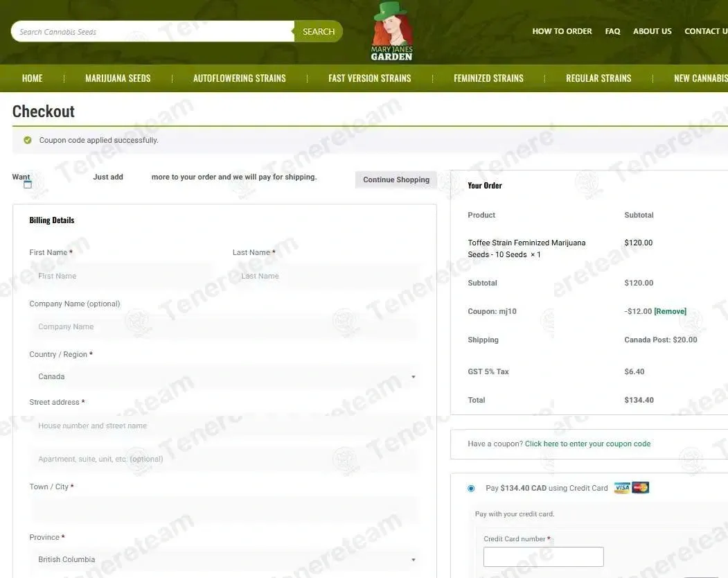The height and width of the screenshot is (578, 728).
Task: Open the Country / Region dropdown showing Canada
Action: click(x=224, y=377)
